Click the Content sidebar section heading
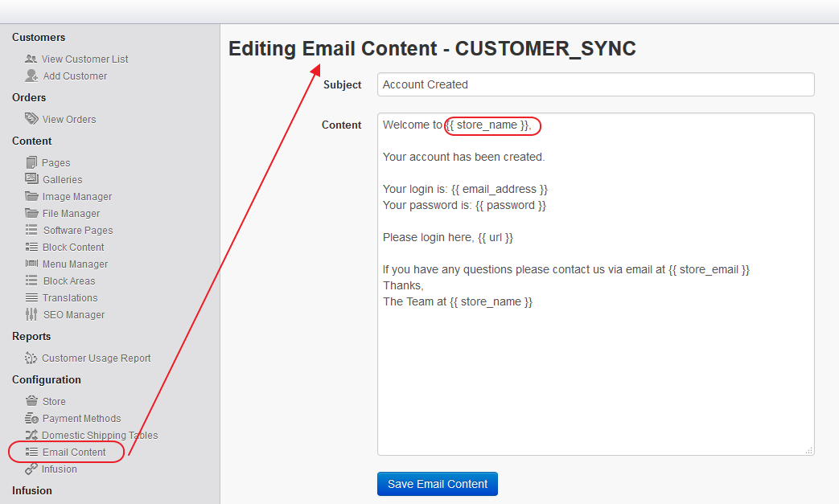 [x=32, y=141]
